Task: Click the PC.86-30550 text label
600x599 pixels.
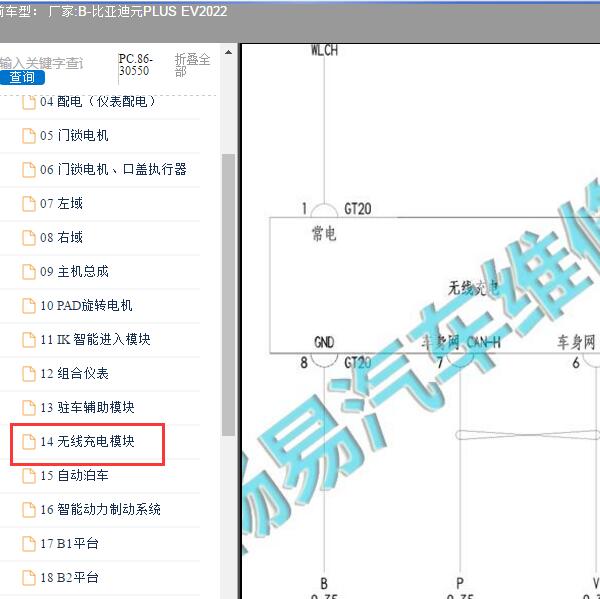Action: pos(135,64)
